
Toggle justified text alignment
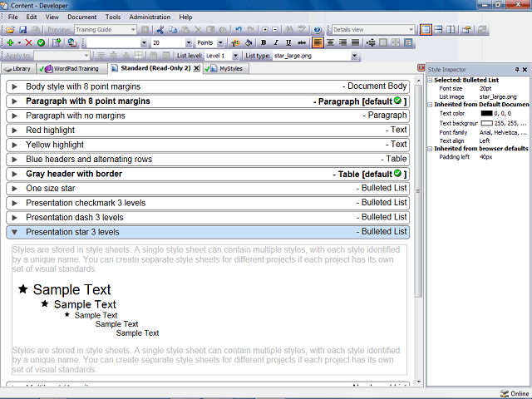[x=355, y=42]
